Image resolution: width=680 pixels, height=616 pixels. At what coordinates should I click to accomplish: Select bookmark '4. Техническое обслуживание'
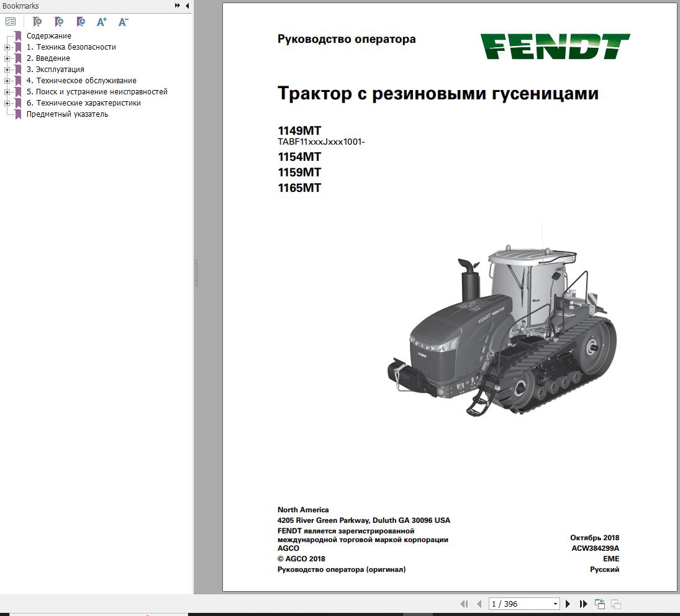(81, 81)
